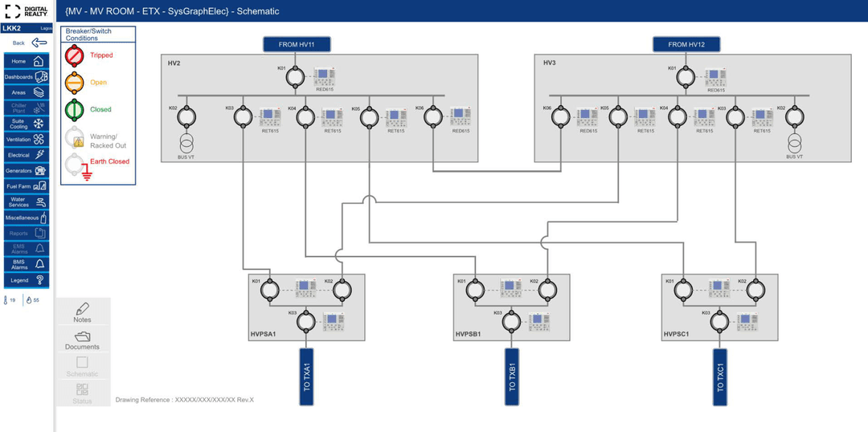Select HV3 breaker K04

678,116
